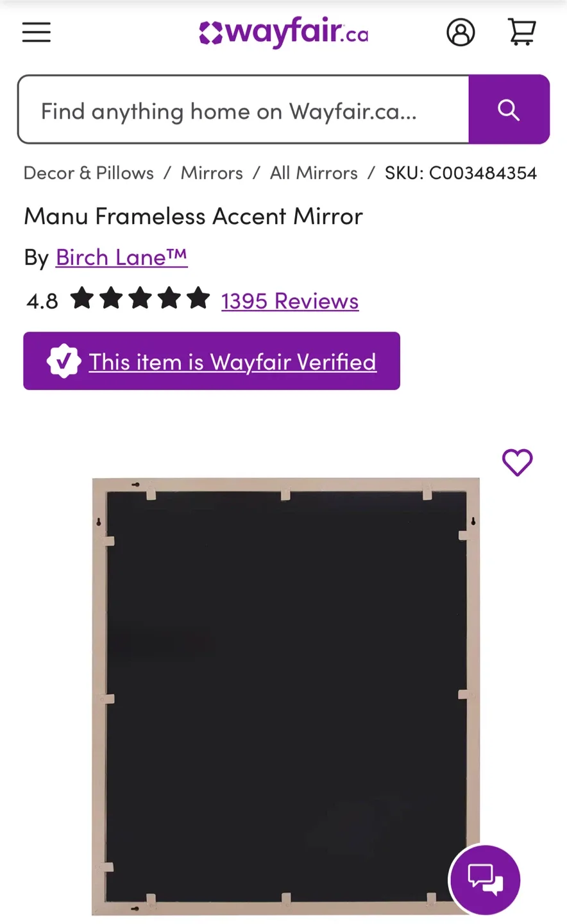This screenshot has width=567, height=924.
Task: Click the search input field
Action: 244,109
